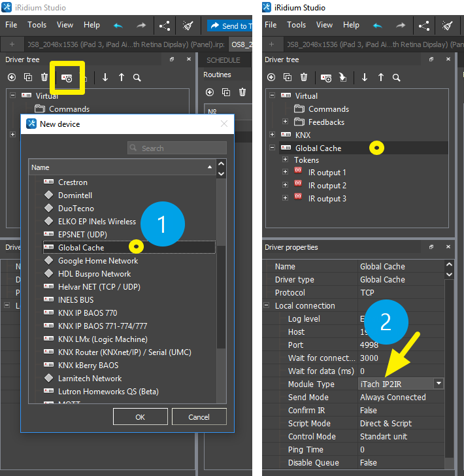This screenshot has width=464, height=476.
Task: Expand IR output 3 node
Action: [285, 197]
